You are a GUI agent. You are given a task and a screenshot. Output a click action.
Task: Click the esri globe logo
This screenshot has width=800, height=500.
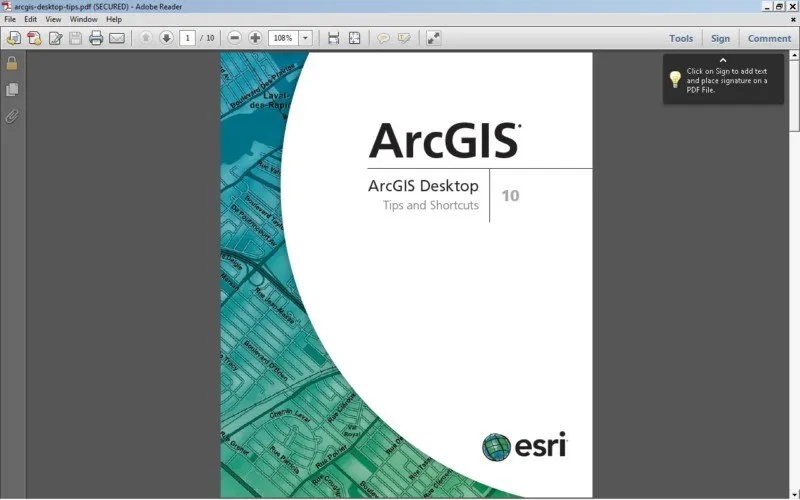click(x=496, y=447)
